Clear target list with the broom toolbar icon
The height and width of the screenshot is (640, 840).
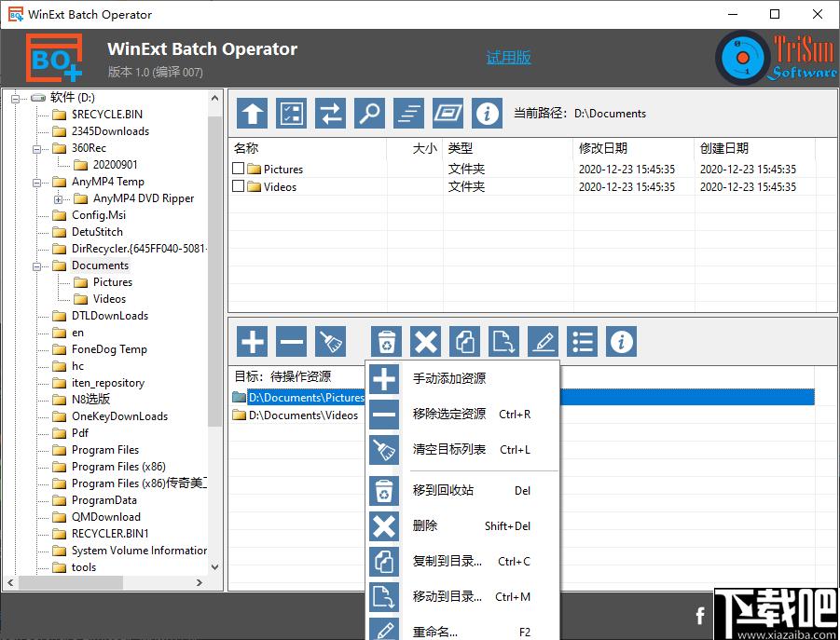pos(331,341)
